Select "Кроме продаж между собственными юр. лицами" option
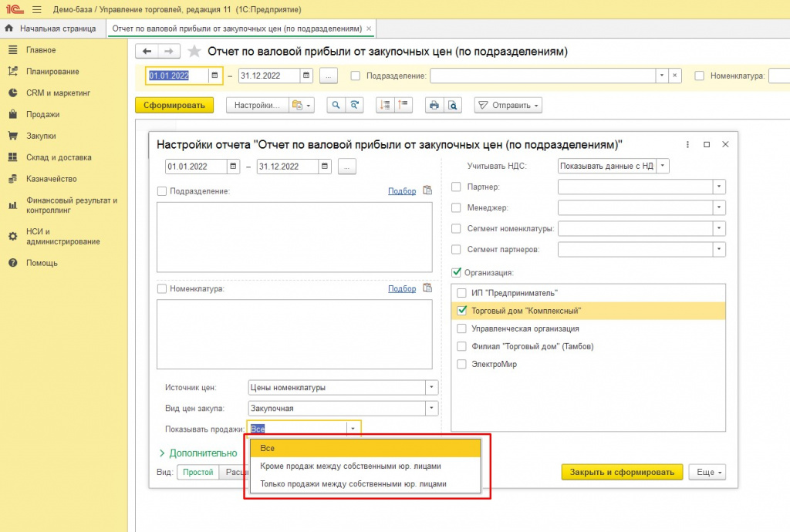790x532 pixels. point(350,466)
